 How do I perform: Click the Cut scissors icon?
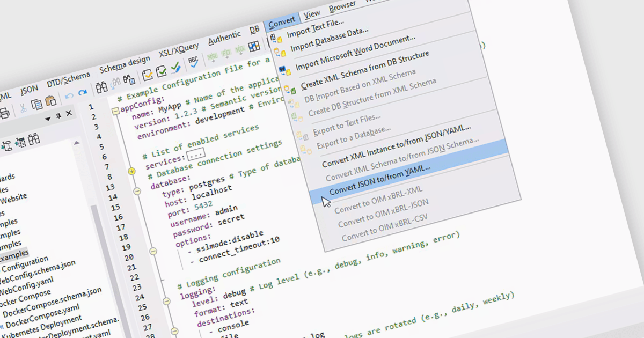point(23,108)
